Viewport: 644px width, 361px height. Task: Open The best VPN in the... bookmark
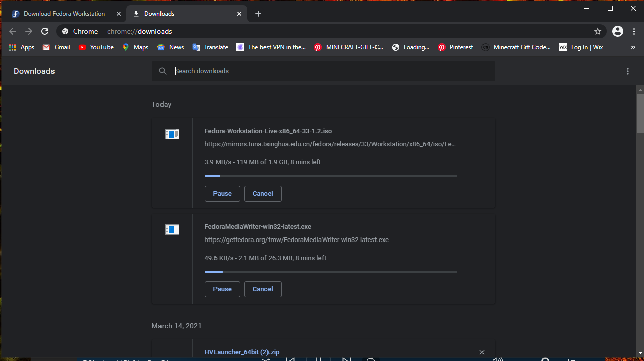click(272, 47)
